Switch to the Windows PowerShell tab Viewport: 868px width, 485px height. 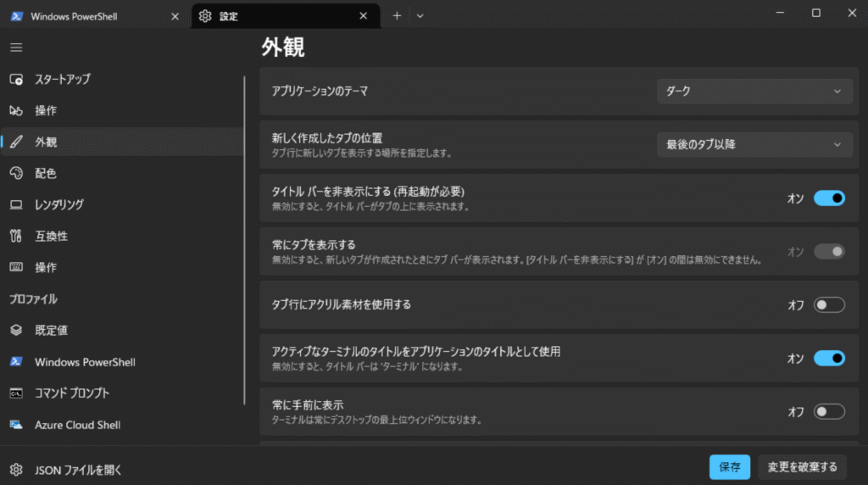click(x=93, y=16)
